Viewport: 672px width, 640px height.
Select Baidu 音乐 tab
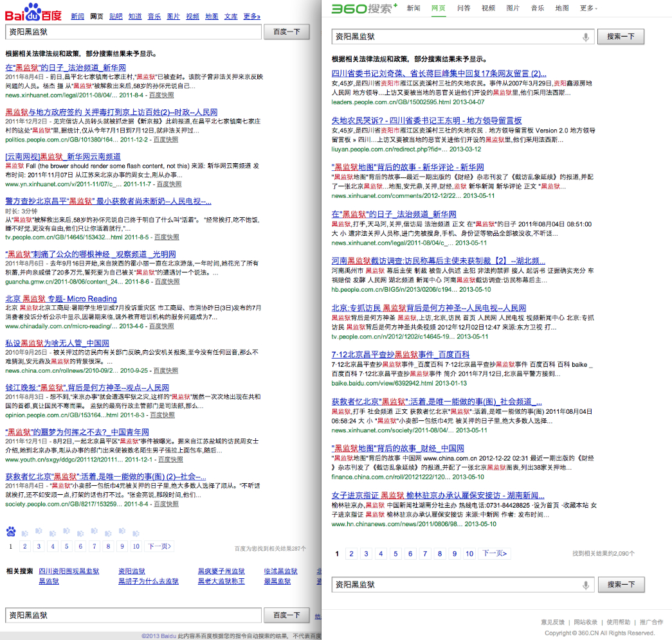point(154,16)
